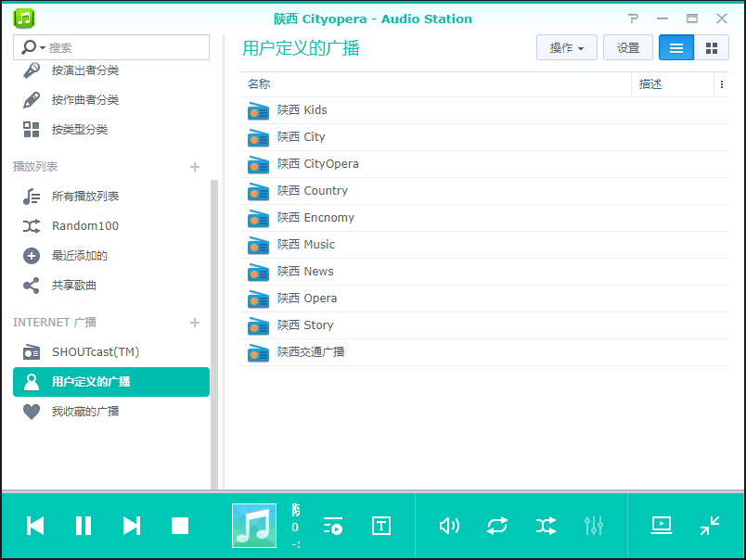The height and width of the screenshot is (560, 746).
Task: Toggle shuffle playback
Action: (x=546, y=526)
